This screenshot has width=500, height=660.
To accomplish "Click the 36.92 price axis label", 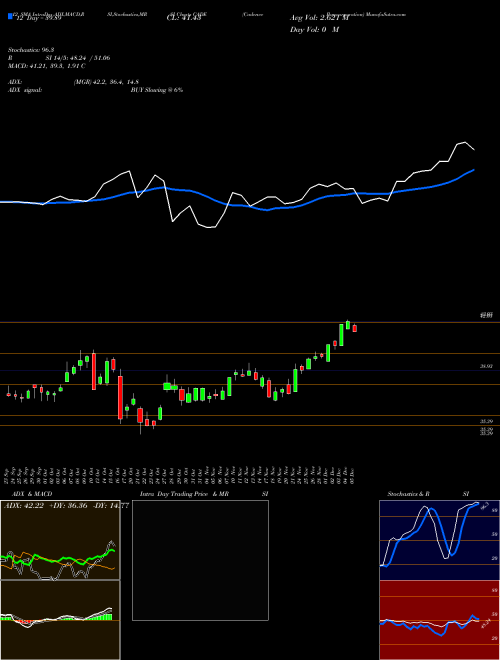I will (487, 367).
